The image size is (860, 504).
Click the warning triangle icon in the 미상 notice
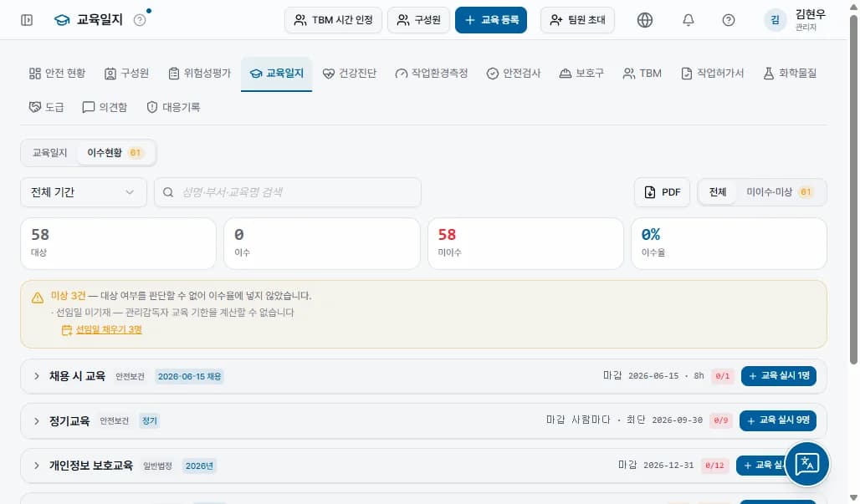[38, 298]
